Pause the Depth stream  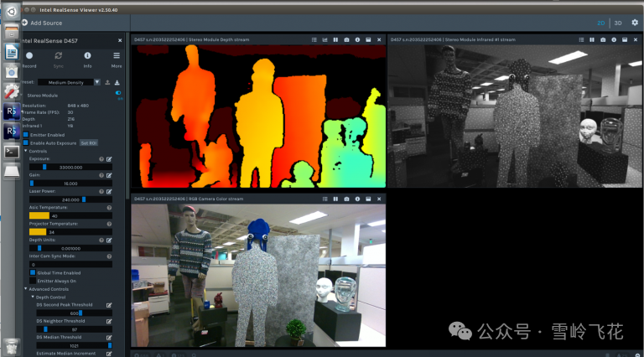pos(335,39)
